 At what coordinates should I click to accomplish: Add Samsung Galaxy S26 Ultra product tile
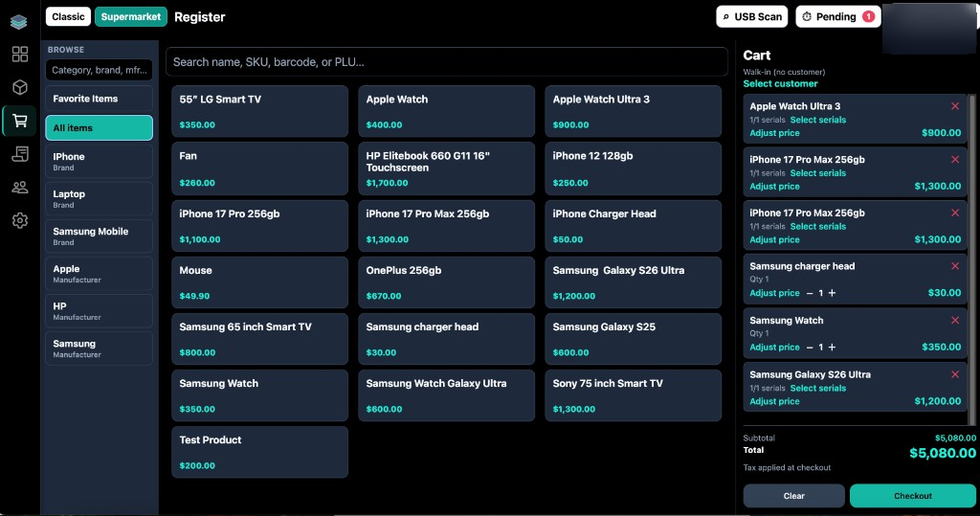click(x=634, y=282)
